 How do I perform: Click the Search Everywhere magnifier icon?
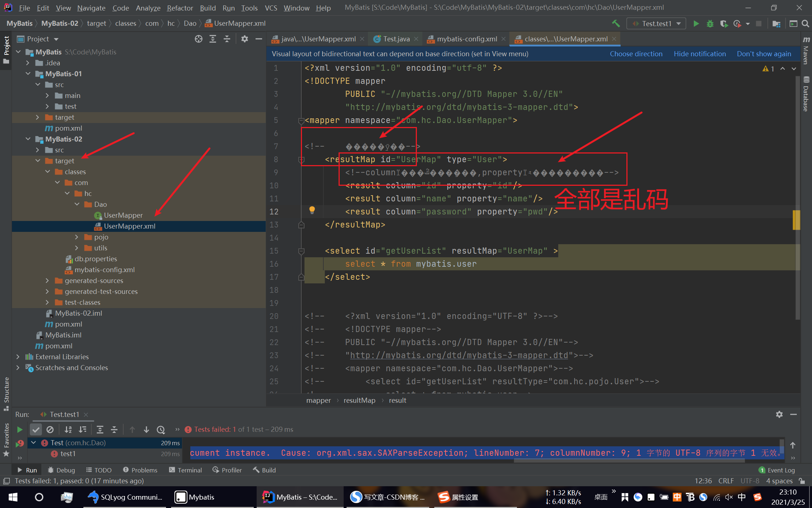(x=805, y=24)
